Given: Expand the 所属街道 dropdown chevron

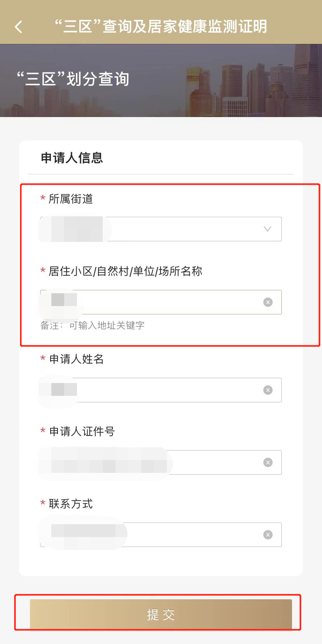Looking at the screenshot, I should pos(268,229).
